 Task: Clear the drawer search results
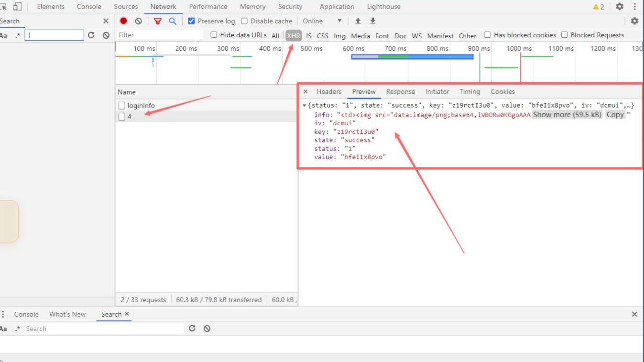pos(207,329)
